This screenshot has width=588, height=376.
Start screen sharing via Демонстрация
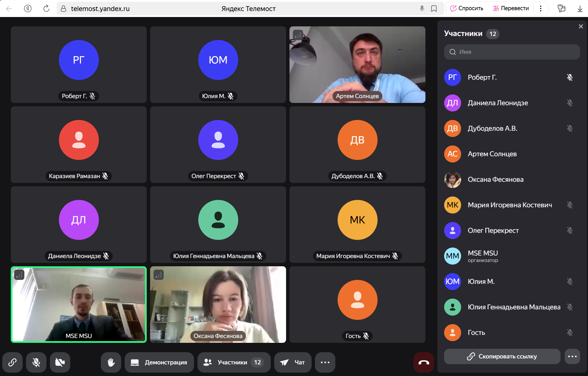click(x=159, y=362)
